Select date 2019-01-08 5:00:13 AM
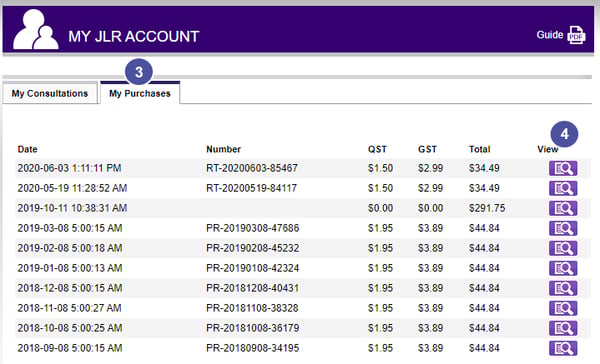 coord(70,268)
